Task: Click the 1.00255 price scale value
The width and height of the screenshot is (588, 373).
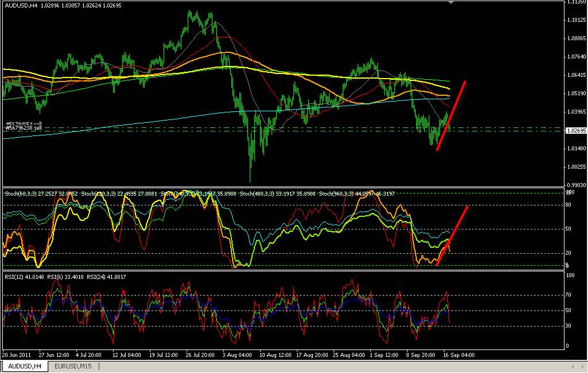Action: coord(577,167)
